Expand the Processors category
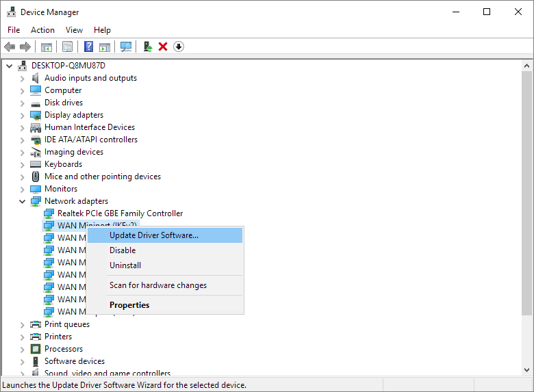Screen dimensions: 534x392 (x=23, y=349)
